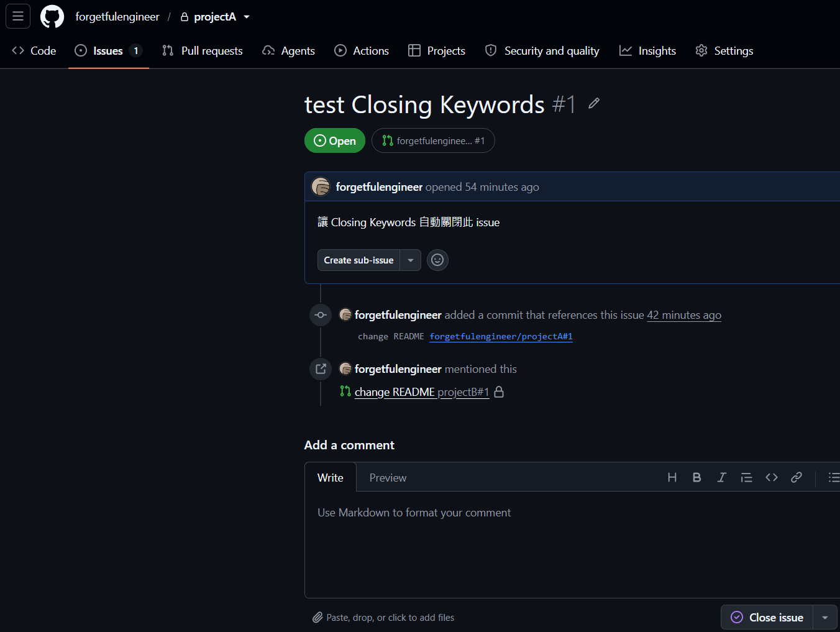
Task: Click the 54 minutes ago timestamp
Action: pyautogui.click(x=502, y=187)
